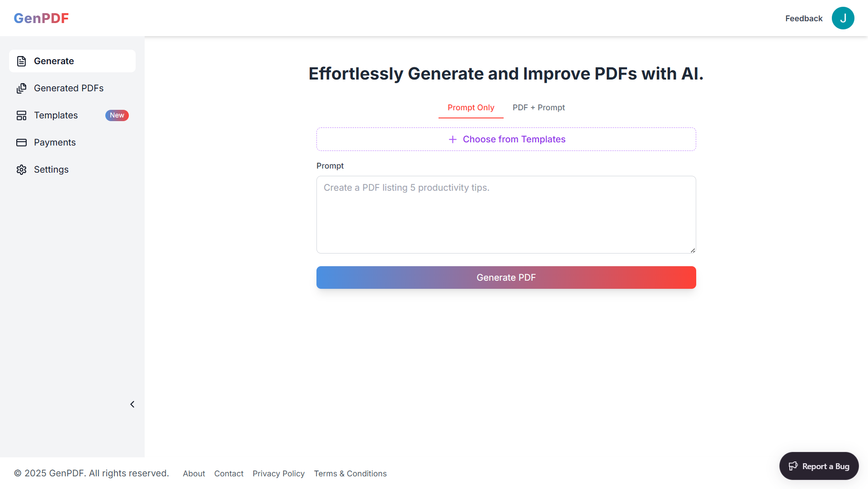Click the Report a Bug icon
This screenshot has width=868, height=489.
[x=794, y=466]
